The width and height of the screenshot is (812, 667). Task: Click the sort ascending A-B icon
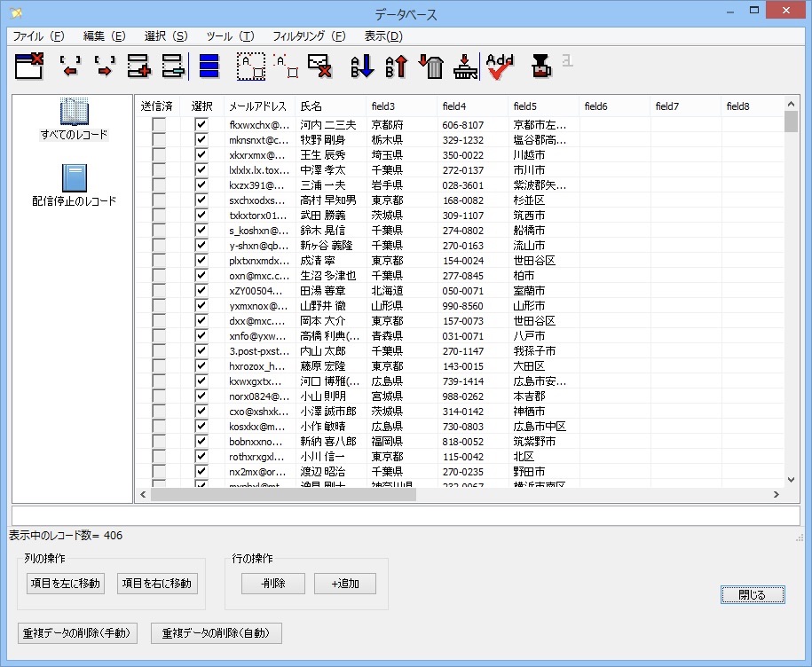tap(362, 67)
